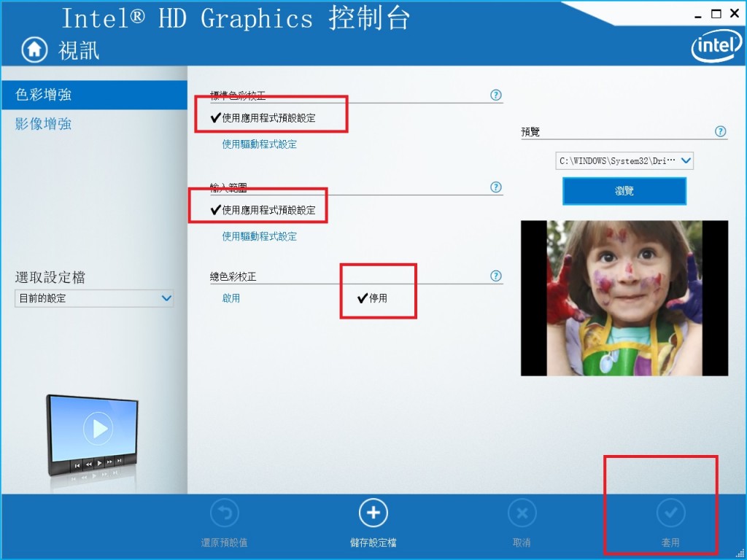Click the 預覽 heading
The image size is (747, 560).
pos(530,132)
